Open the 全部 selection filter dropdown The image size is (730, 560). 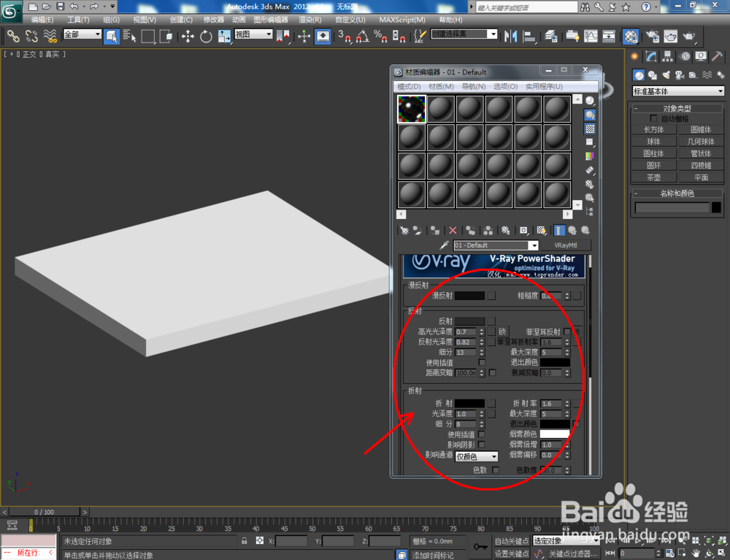coord(82,34)
